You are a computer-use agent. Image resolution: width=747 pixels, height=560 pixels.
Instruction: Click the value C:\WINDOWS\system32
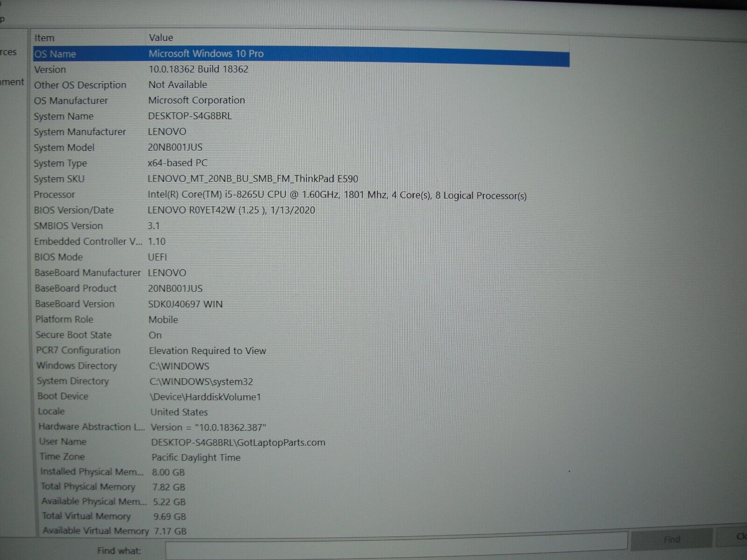click(x=201, y=382)
